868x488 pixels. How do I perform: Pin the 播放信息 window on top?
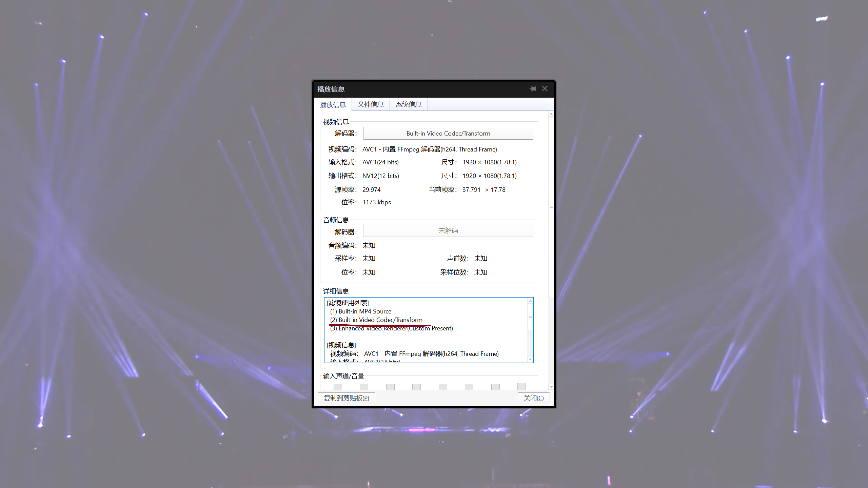[x=533, y=89]
